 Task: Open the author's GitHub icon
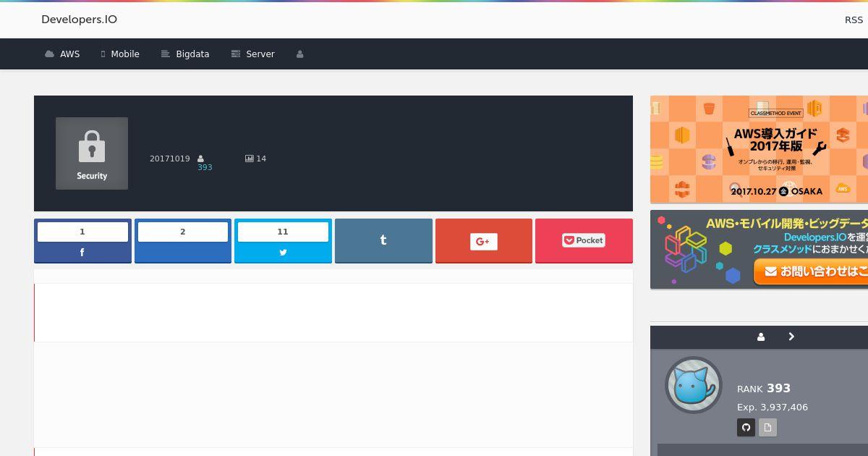point(746,427)
